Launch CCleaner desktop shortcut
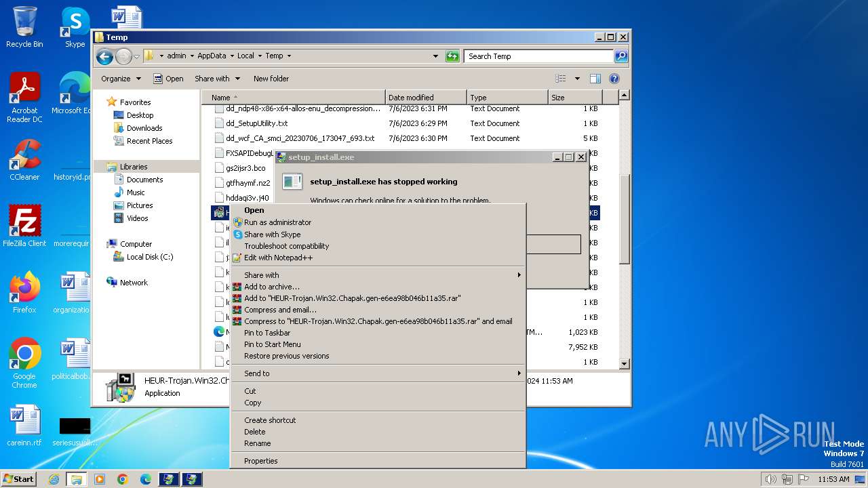Image resolution: width=868 pixels, height=488 pixels. point(24,160)
